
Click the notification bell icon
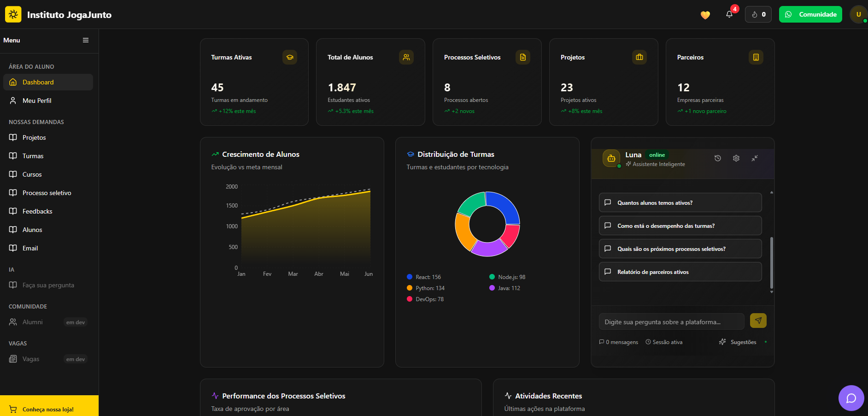pyautogui.click(x=729, y=14)
